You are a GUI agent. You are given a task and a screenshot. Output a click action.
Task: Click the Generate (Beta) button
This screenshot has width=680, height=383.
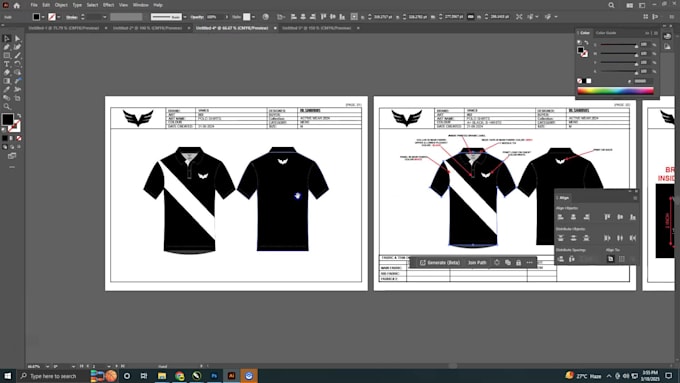point(439,262)
